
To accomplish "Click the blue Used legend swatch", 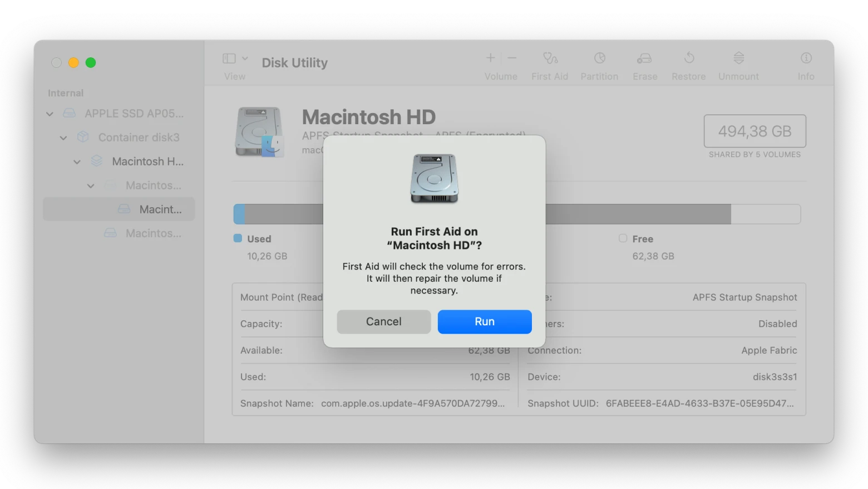I will coord(238,238).
